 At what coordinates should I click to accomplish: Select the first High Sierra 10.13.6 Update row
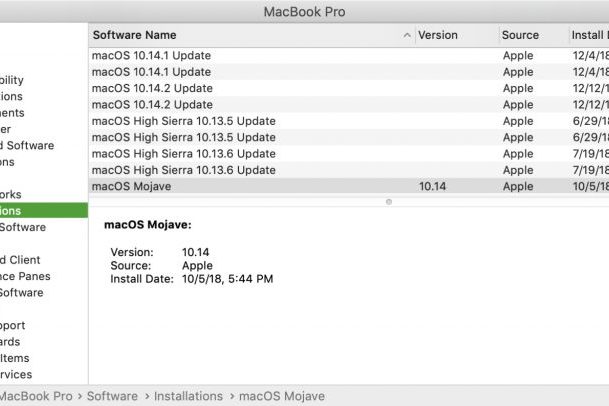[x=250, y=154]
